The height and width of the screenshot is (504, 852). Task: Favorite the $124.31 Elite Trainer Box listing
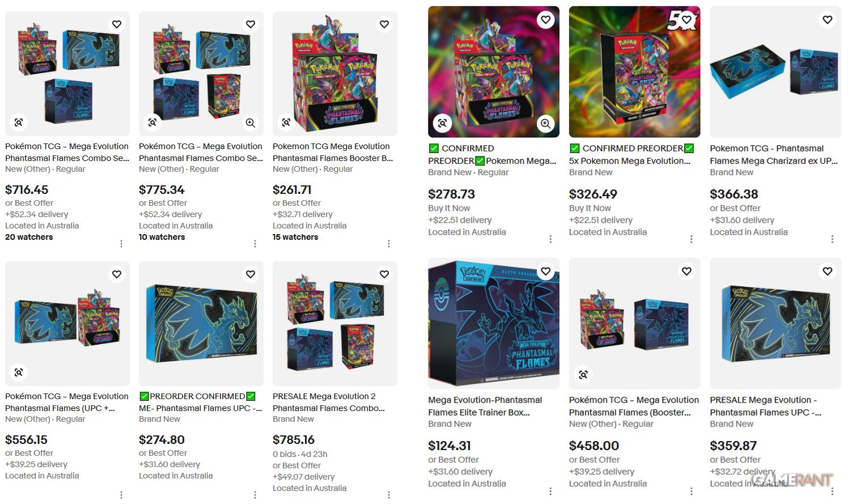click(x=546, y=272)
